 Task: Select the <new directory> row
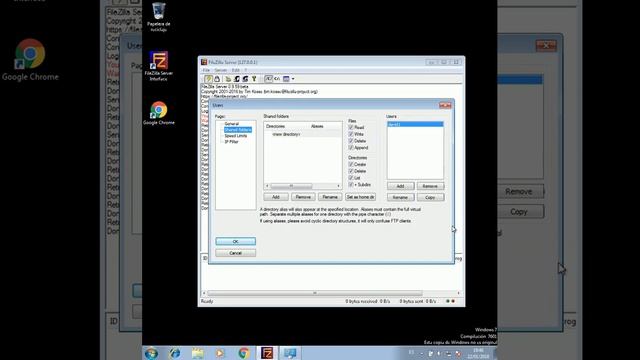[x=302, y=134]
